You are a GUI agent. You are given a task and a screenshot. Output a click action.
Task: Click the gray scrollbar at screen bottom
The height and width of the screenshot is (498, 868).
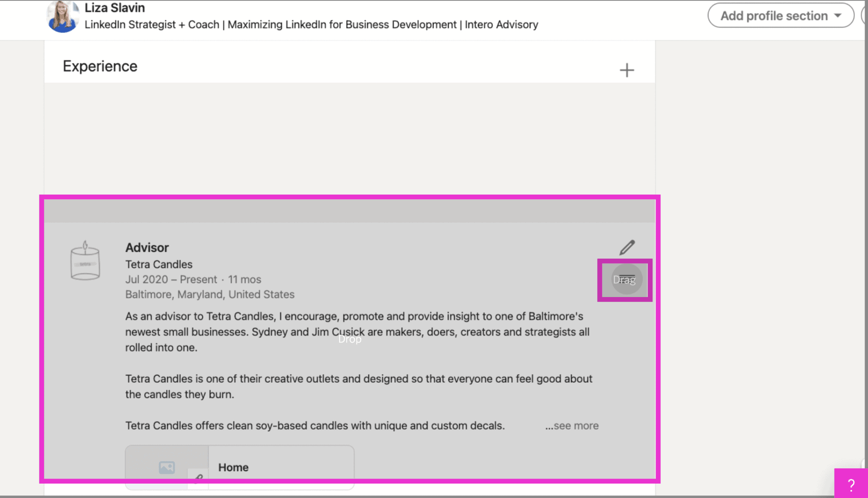click(x=434, y=496)
